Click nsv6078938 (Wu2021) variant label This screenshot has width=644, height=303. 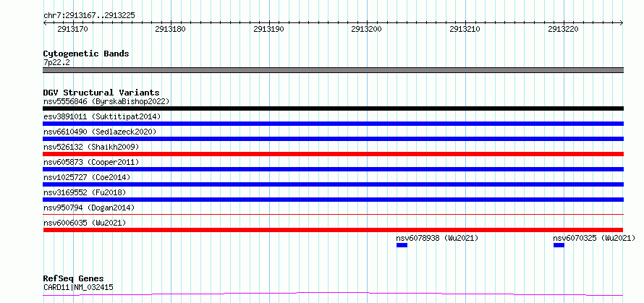click(x=437, y=238)
